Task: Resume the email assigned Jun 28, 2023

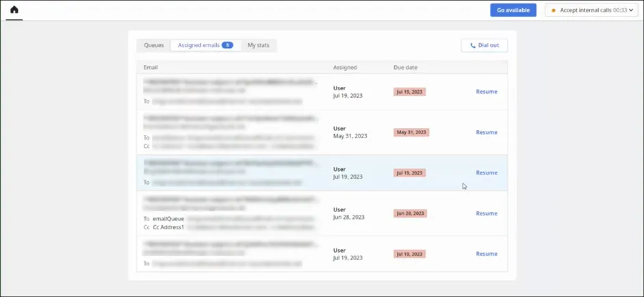Action: [x=487, y=214]
